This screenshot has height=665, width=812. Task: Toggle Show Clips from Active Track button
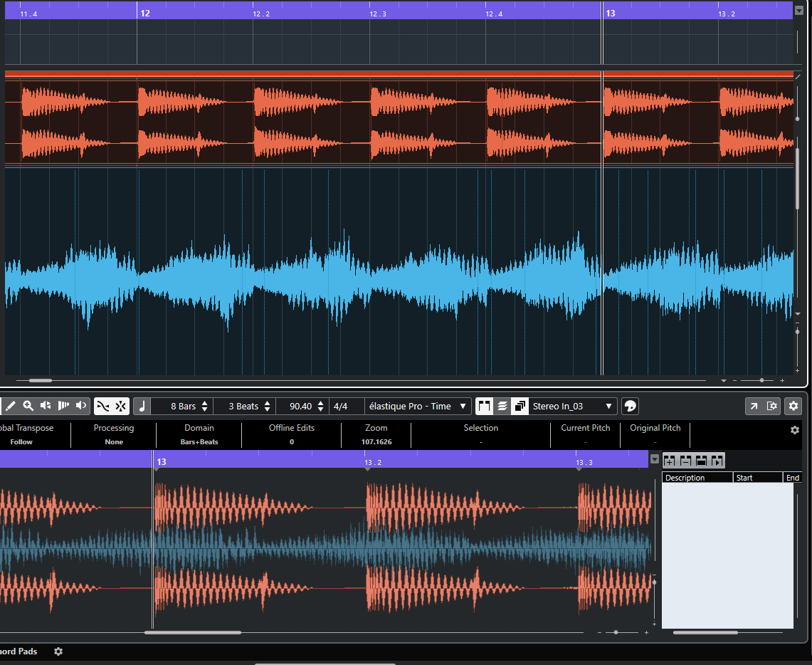tap(520, 406)
